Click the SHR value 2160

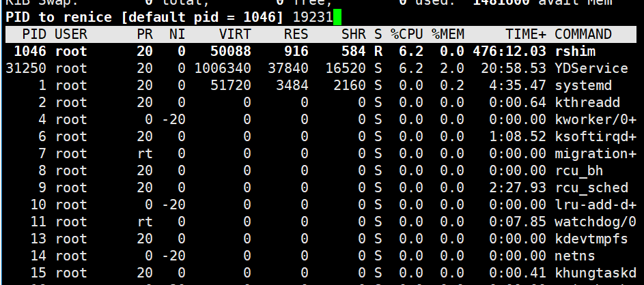(x=350, y=85)
